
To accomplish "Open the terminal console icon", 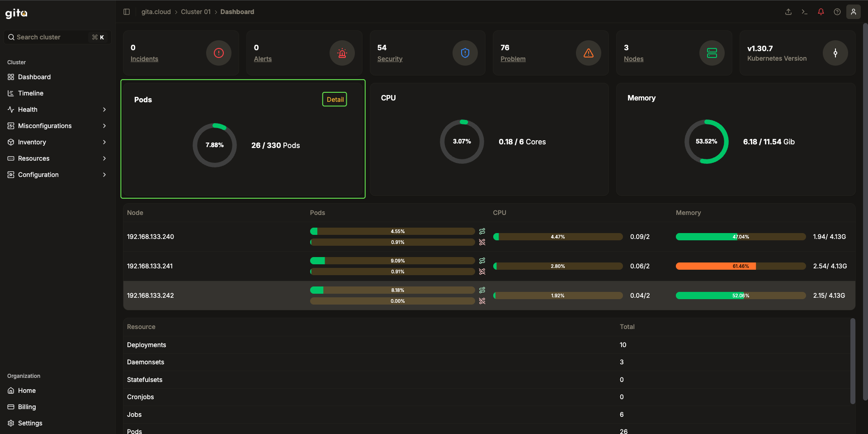I will pyautogui.click(x=805, y=12).
